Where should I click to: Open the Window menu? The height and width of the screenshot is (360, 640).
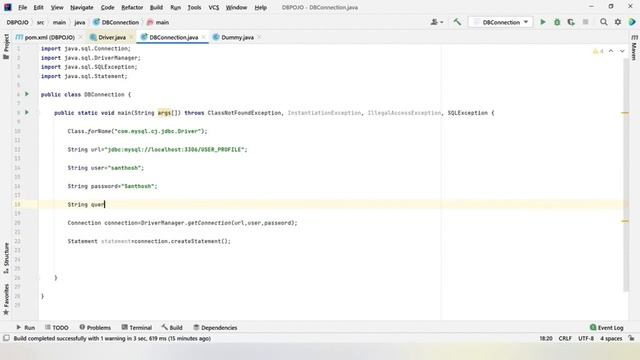236,7
